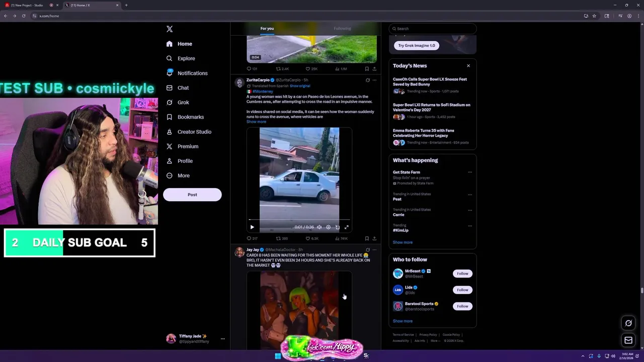Image resolution: width=644 pixels, height=362 pixels.
Task: Like the top post with 25K likes
Action: [311, 69]
